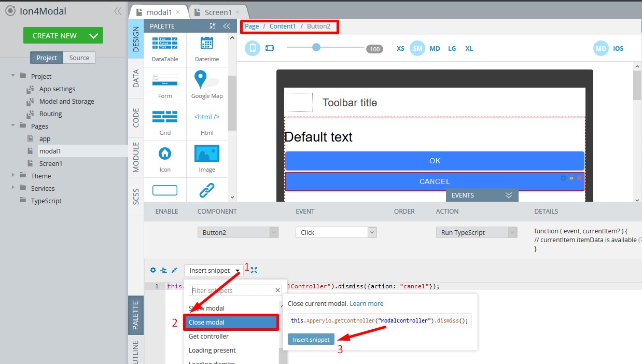The height and width of the screenshot is (364, 642).
Task: Click the code format/indent icon
Action: coord(163,270)
